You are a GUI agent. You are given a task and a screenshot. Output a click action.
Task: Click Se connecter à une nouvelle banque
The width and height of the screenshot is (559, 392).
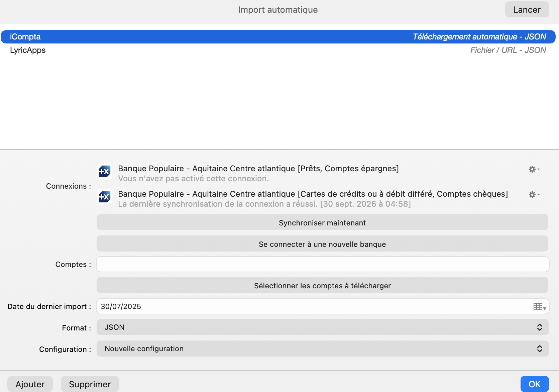pos(322,244)
